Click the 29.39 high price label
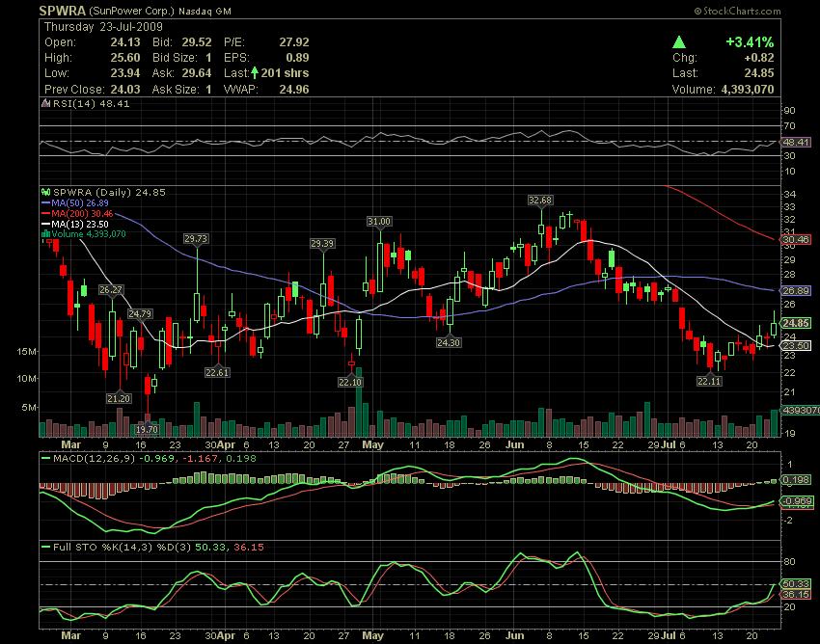Viewport: 820px width, 644px height. (x=322, y=244)
